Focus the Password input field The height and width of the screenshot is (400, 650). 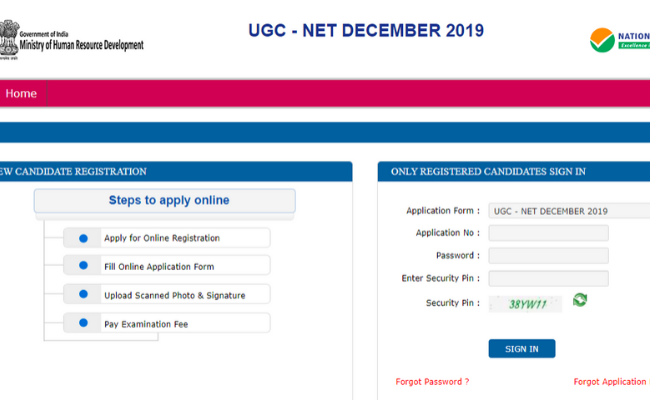click(548, 256)
